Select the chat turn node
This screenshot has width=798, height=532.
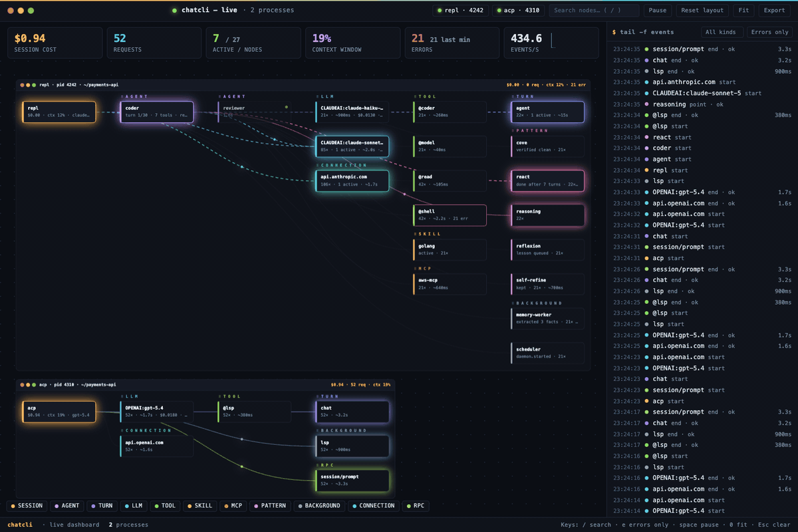pos(352,412)
